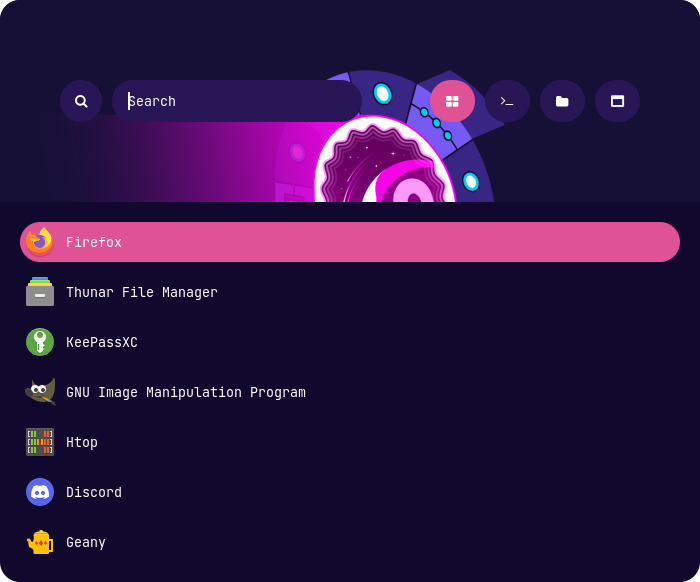Image resolution: width=700 pixels, height=582 pixels.
Task: Click the Htop meter bars icon
Action: click(x=40, y=442)
